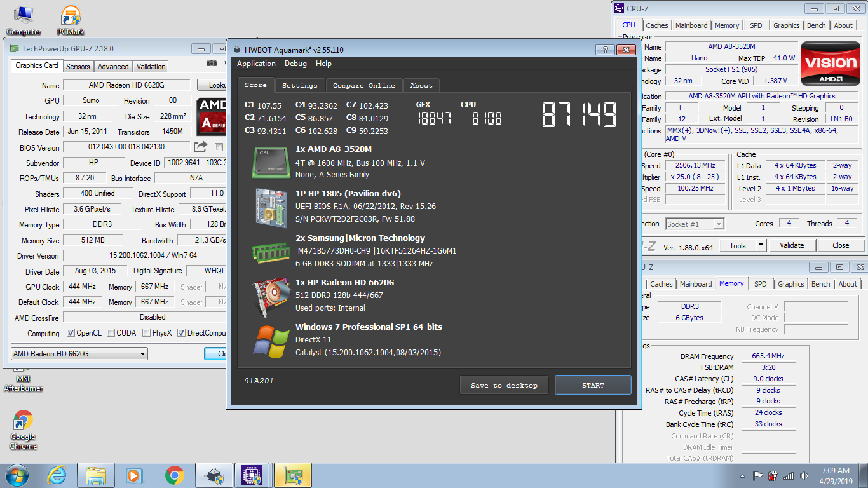Toggle the DirectCompute checkbox in GPU-Z
Viewport: 868px width, 488px height.
[x=181, y=333]
